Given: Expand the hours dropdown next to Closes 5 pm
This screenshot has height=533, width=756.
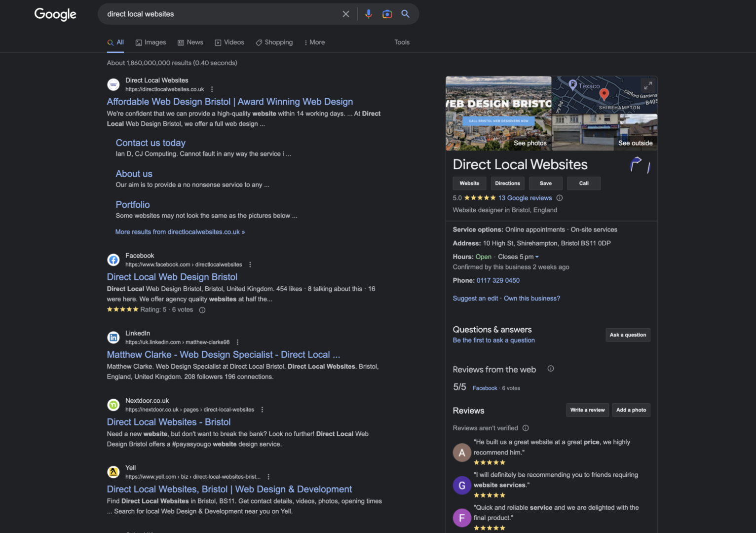Looking at the screenshot, I should tap(537, 257).
